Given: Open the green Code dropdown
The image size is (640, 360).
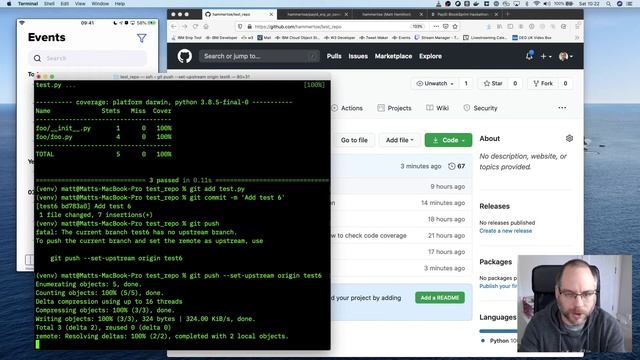Looking at the screenshot, I should [448, 140].
